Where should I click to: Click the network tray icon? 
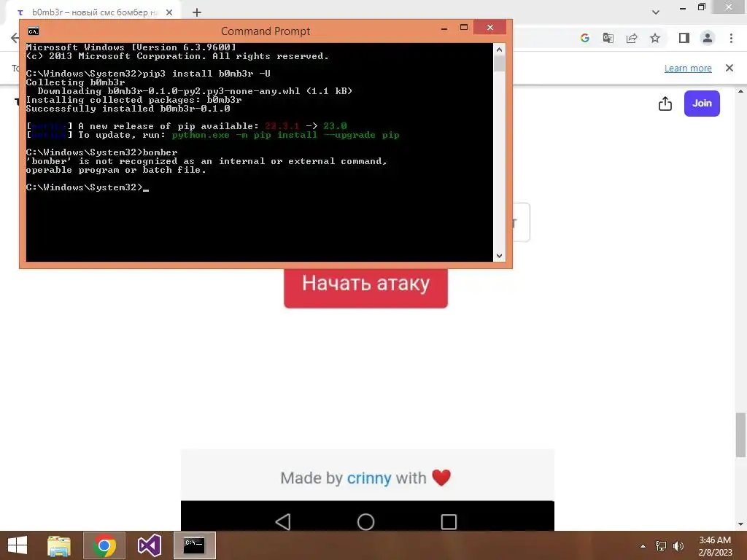tap(661, 546)
